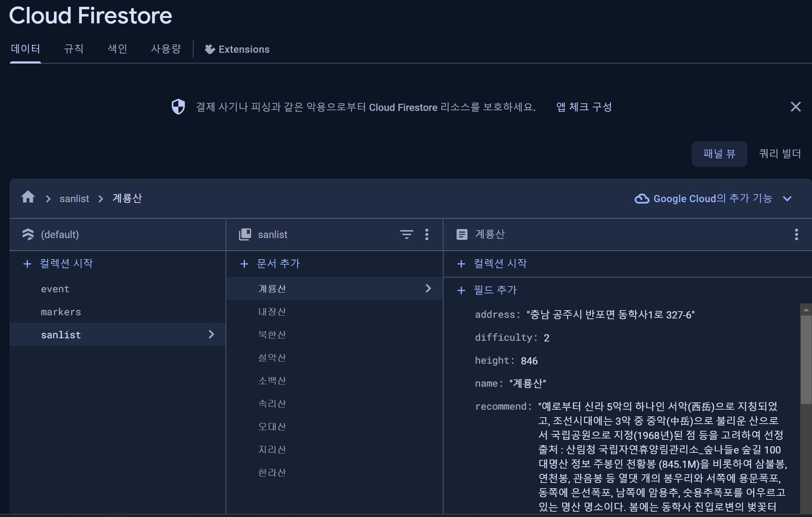Click 앱 체크 구성 link
Image resolution: width=812 pixels, height=517 pixels.
584,107
